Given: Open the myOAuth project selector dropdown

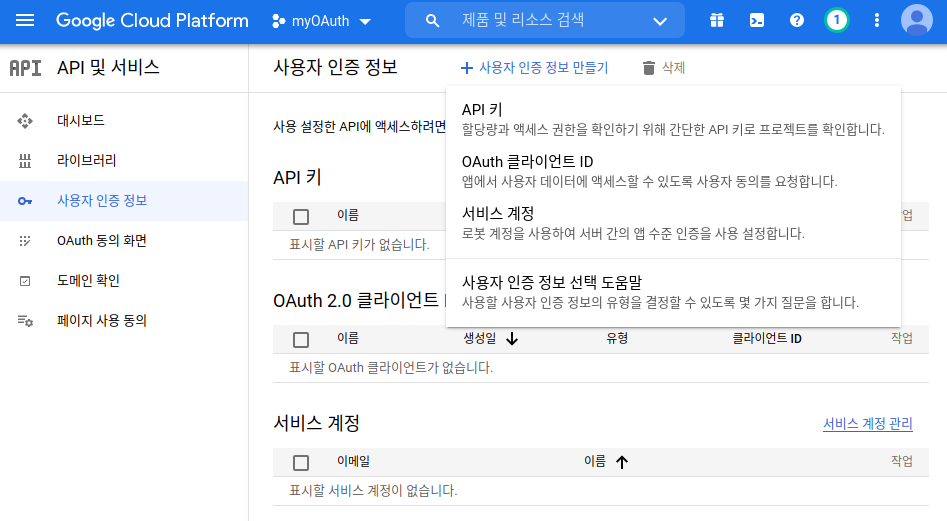Looking at the screenshot, I should pos(321,21).
